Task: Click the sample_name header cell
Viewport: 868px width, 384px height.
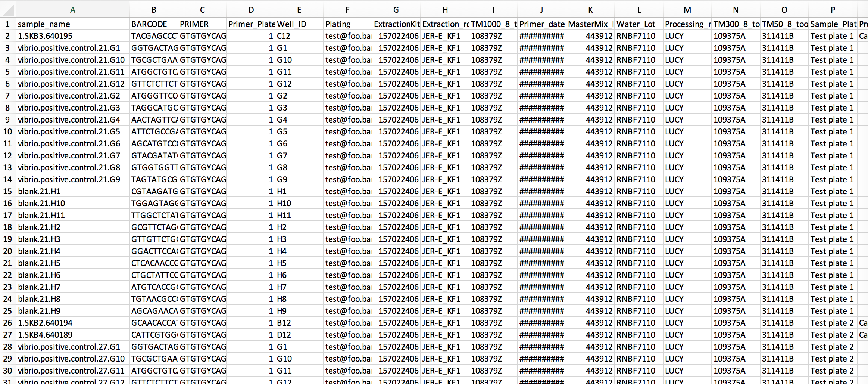Action: (x=73, y=24)
